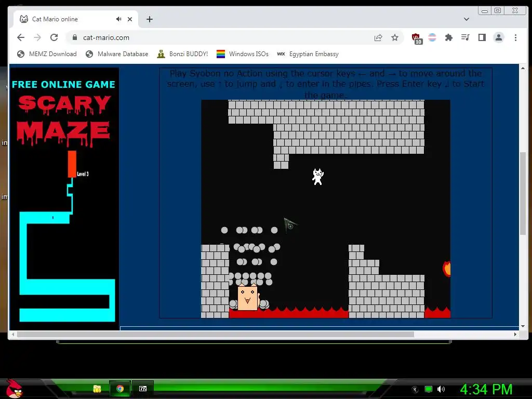532x399 pixels.
Task: Open the Malware Database bookmark
Action: pos(117,54)
